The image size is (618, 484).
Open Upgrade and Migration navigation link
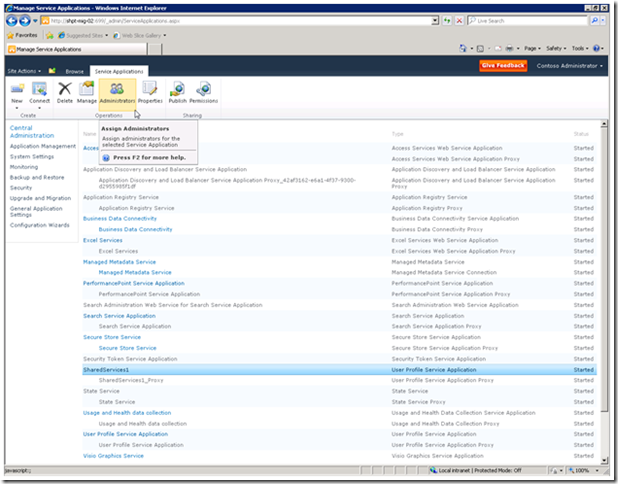pos(40,198)
